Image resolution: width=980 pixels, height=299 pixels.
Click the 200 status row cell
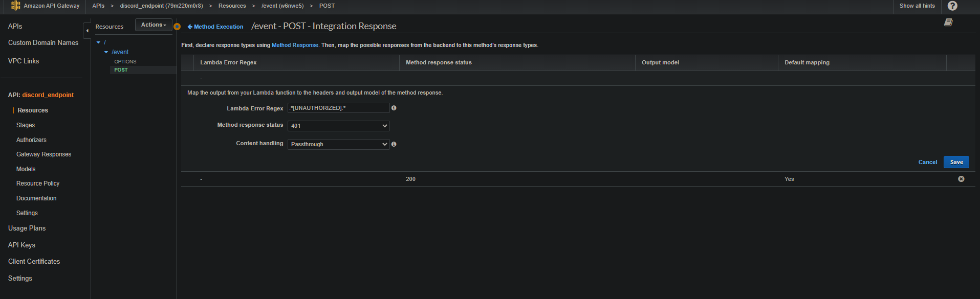coord(410,179)
